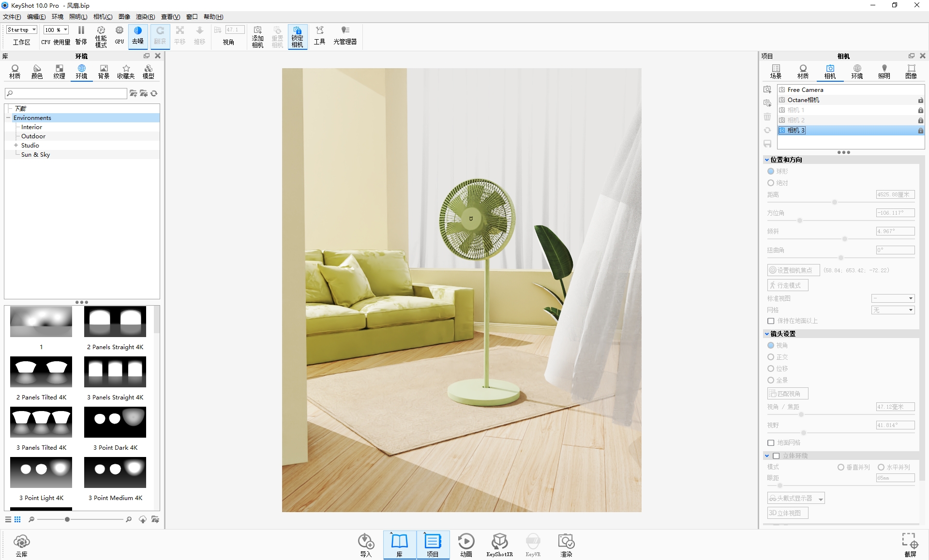Open 动画 animation panel icon

point(466,545)
